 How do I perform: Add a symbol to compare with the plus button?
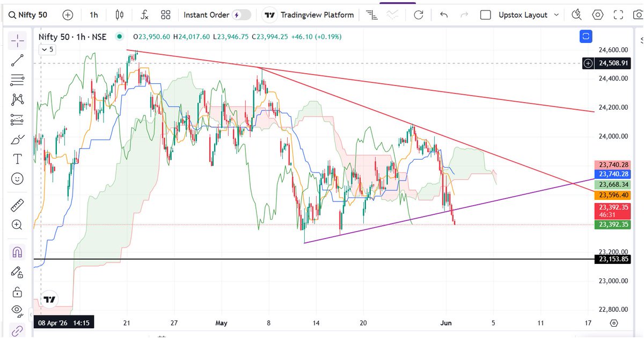(68, 15)
